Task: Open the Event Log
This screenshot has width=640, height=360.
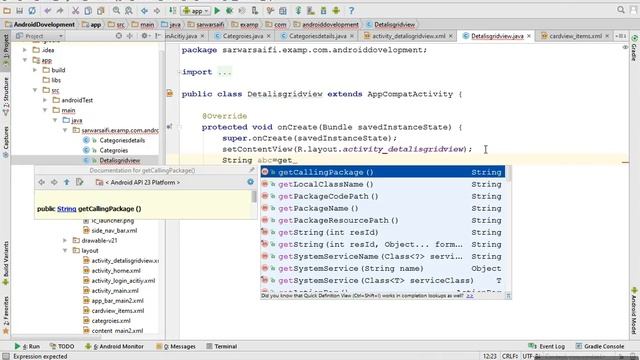Action: [x=547, y=346]
